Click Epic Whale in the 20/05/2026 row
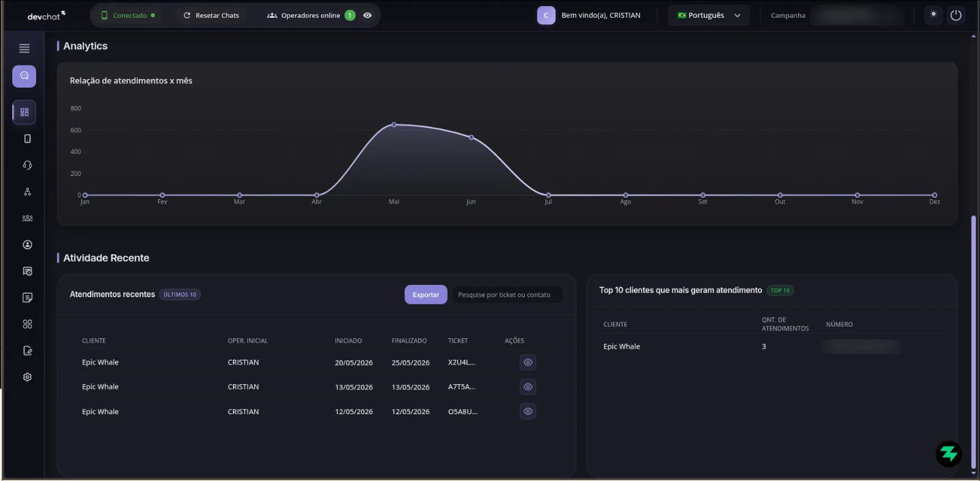The image size is (980, 481). [x=100, y=362]
